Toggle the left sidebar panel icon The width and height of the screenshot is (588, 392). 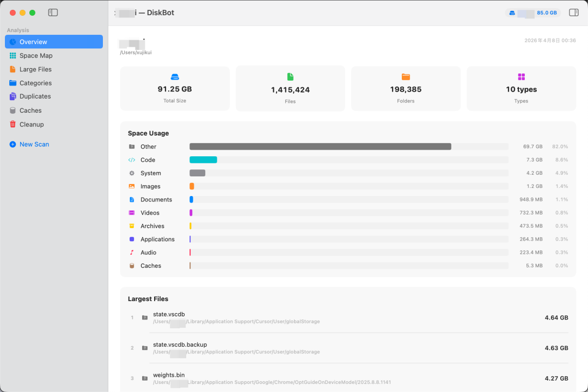[53, 13]
